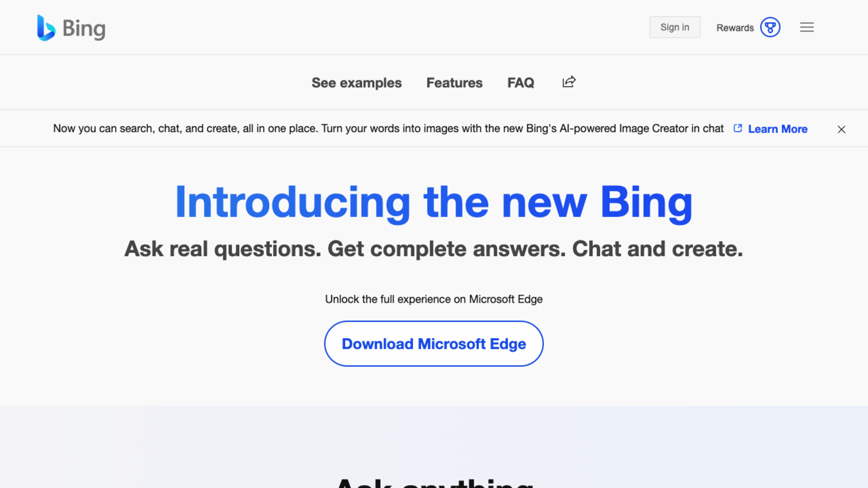Click the Bing favicon in top left
This screenshot has height=488, width=868.
point(47,27)
